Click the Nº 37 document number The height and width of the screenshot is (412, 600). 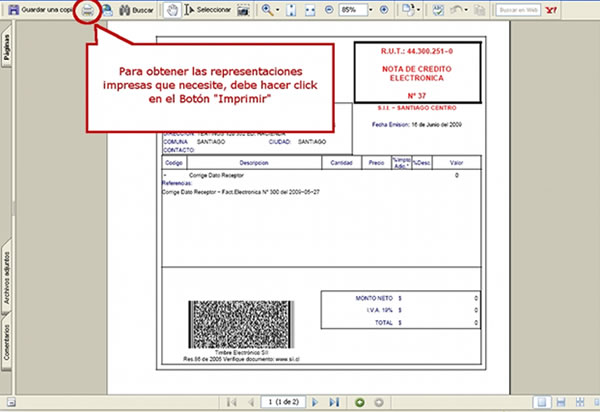coord(417,96)
